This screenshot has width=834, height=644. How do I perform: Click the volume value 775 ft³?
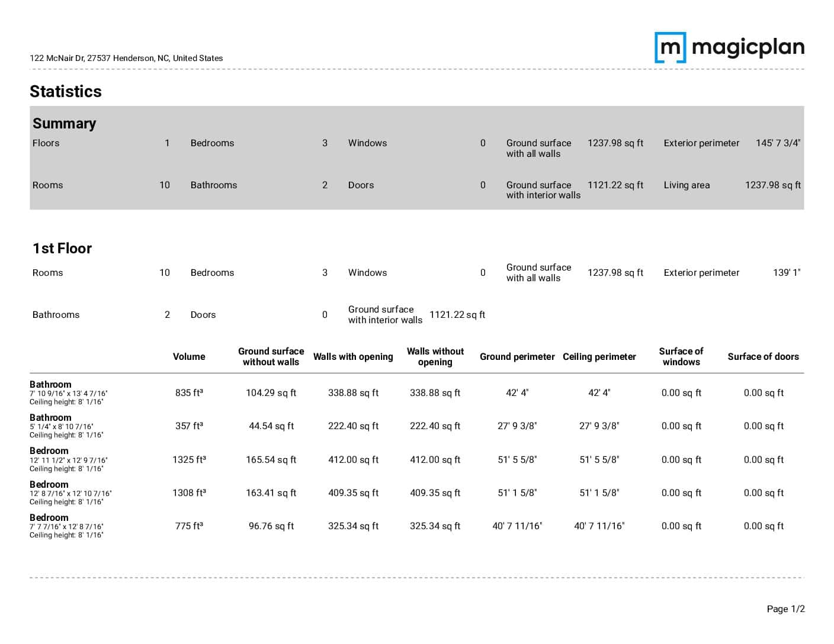pyautogui.click(x=189, y=526)
